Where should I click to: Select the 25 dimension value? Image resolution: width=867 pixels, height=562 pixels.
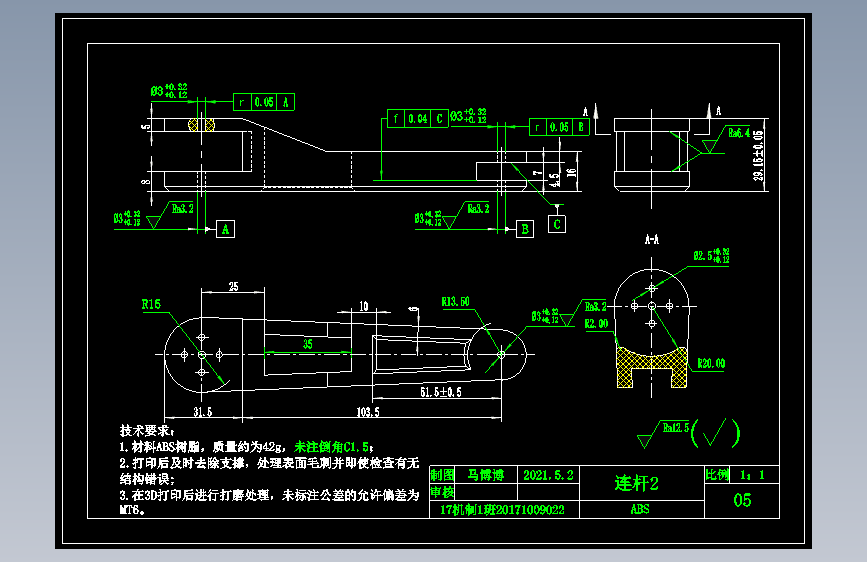pyautogui.click(x=233, y=286)
